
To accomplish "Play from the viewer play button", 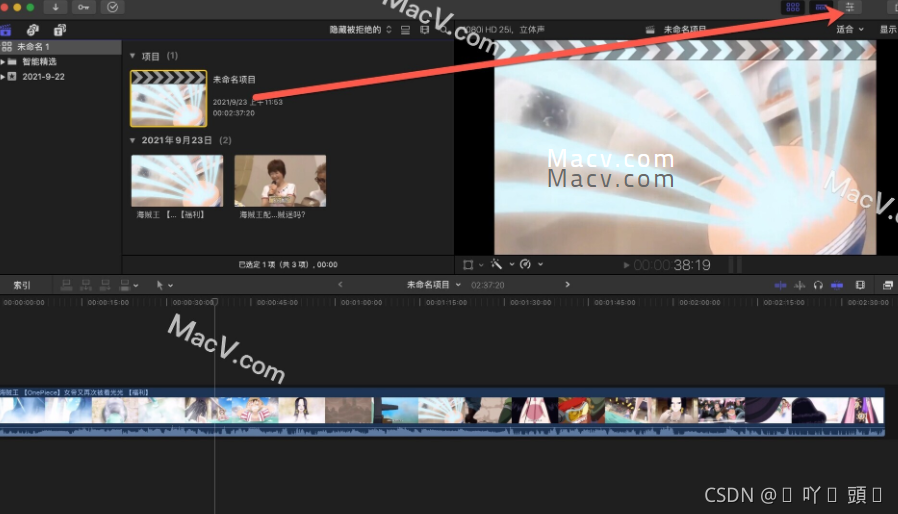I will (626, 265).
